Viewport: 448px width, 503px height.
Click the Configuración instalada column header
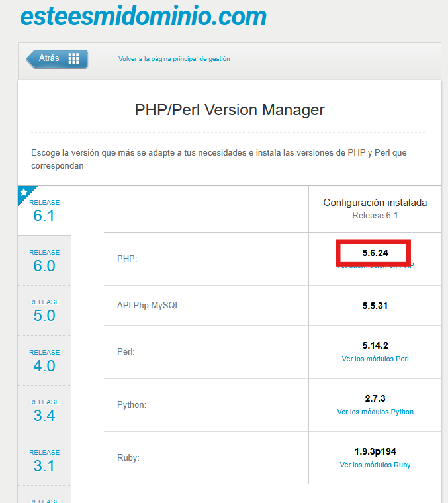click(375, 203)
